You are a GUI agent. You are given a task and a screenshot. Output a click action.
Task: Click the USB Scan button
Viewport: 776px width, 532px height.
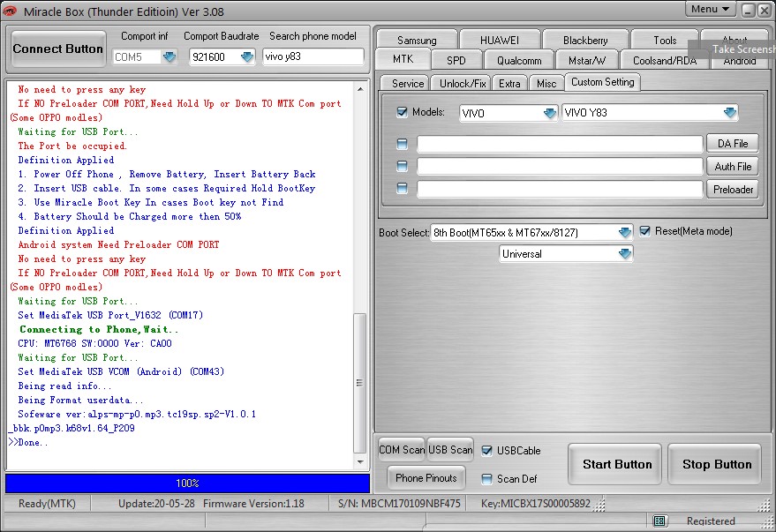[x=450, y=449]
